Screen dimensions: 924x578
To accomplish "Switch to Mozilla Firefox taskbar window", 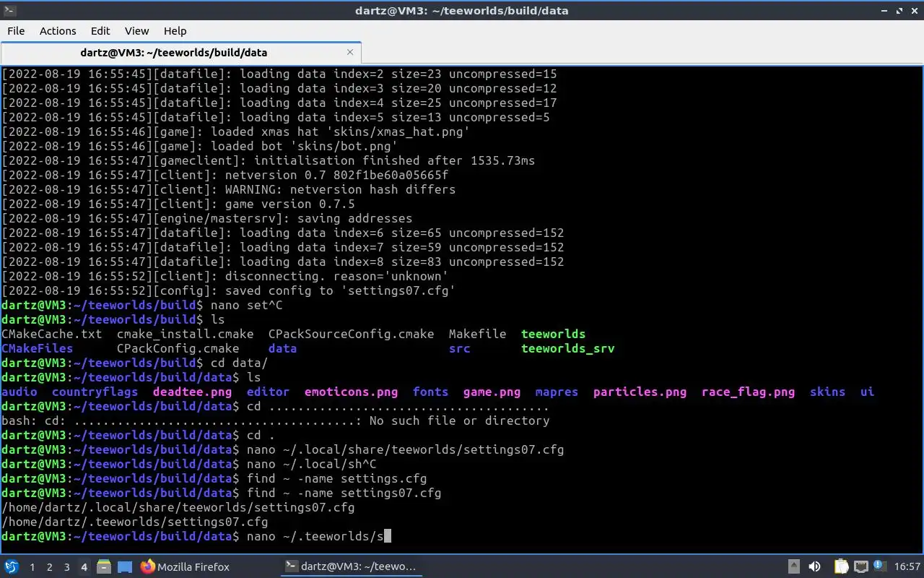I will pyautogui.click(x=185, y=566).
